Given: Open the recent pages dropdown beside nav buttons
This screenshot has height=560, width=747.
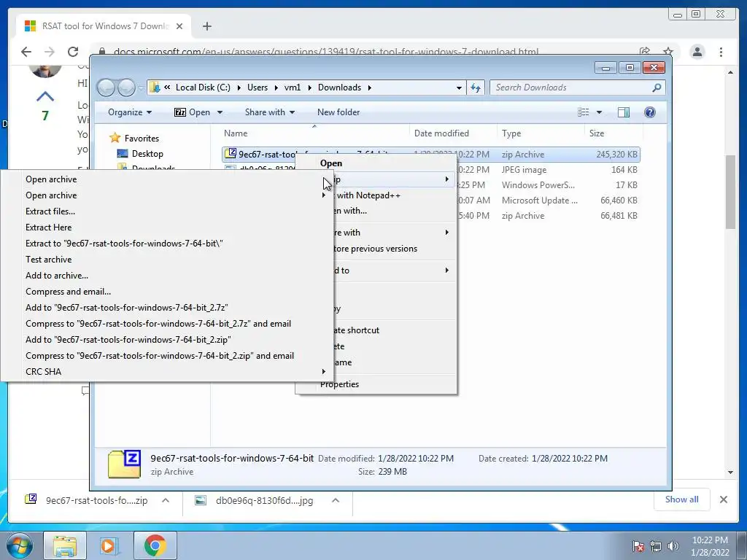Looking at the screenshot, I should click(141, 88).
